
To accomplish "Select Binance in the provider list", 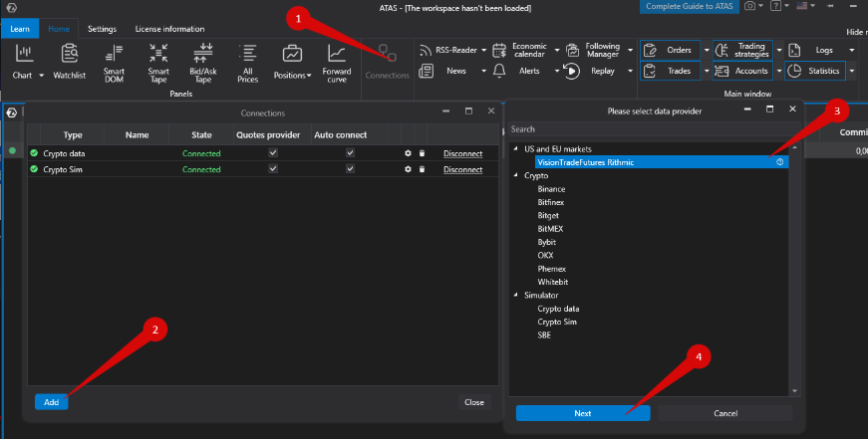I will click(x=551, y=189).
